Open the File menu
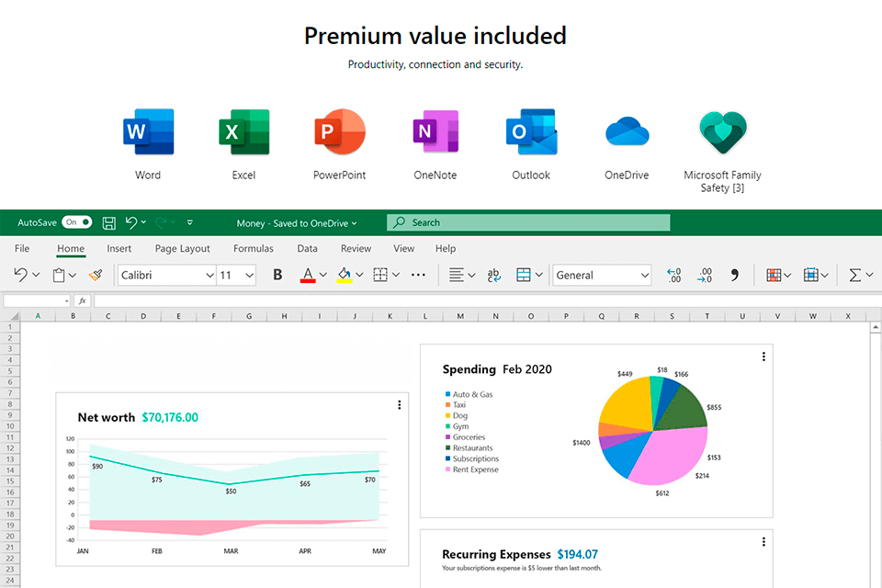Viewport: 882px width, 588px height. [22, 248]
